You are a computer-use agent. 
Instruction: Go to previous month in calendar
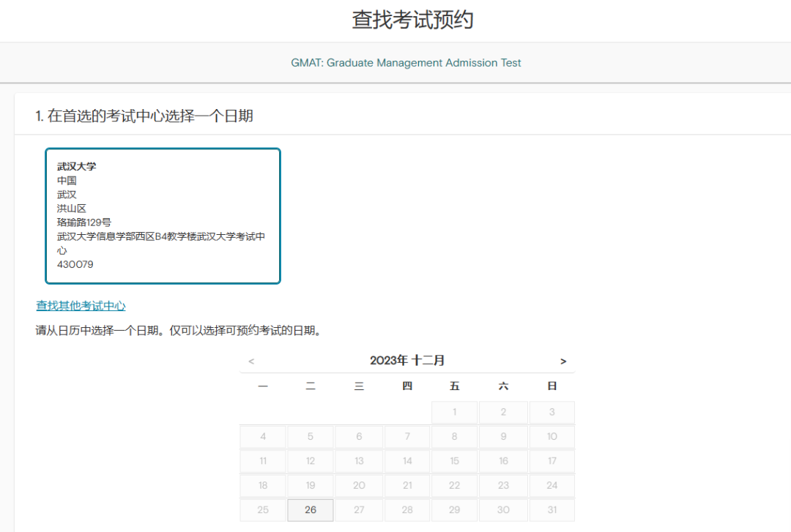pyautogui.click(x=251, y=361)
